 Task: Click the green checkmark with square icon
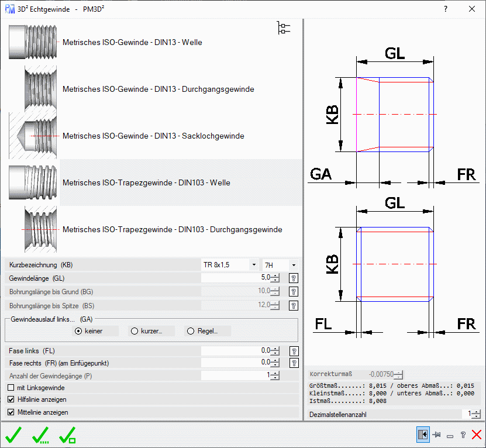pyautogui.click(x=68, y=435)
